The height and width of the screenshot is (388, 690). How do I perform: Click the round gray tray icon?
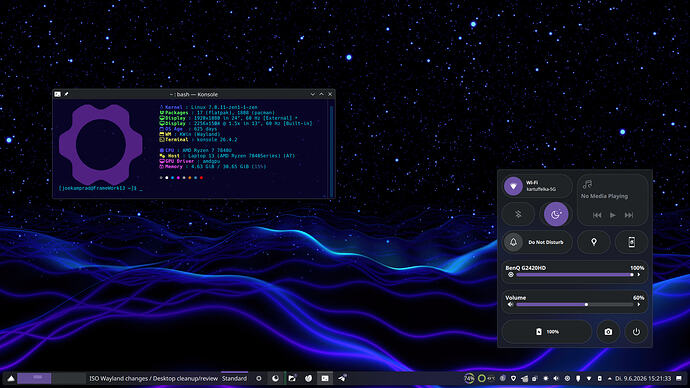pos(503,378)
